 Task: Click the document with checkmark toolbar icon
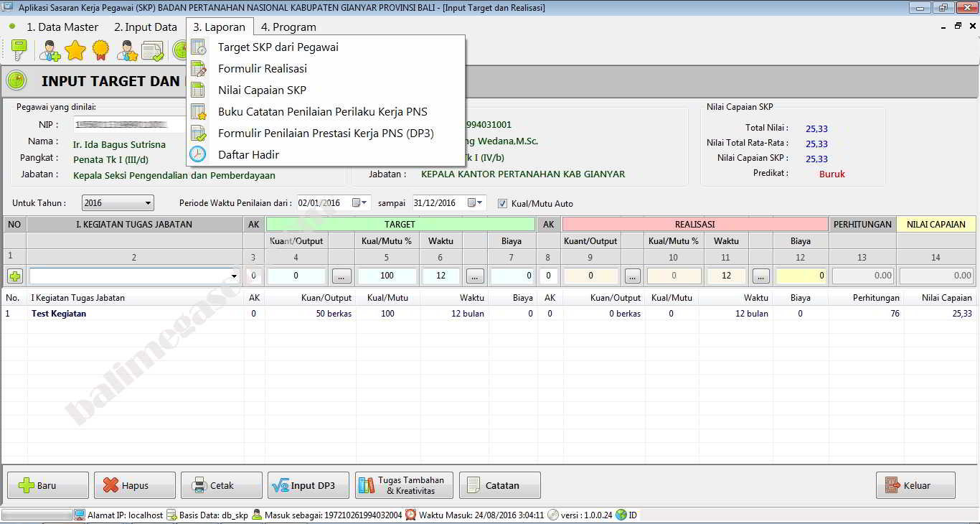coord(152,50)
